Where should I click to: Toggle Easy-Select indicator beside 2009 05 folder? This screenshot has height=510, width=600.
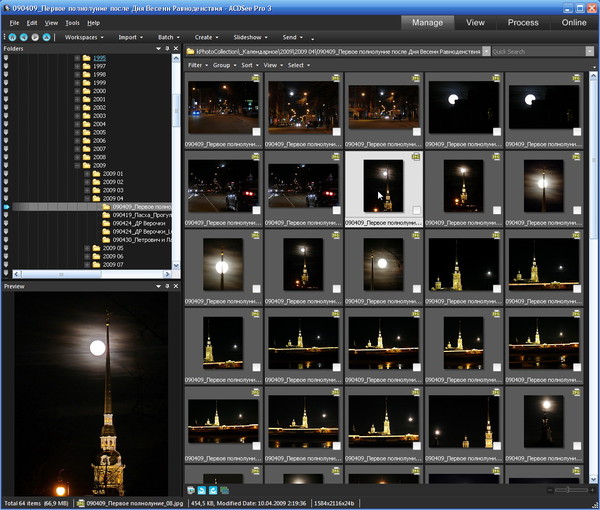pos(6,248)
